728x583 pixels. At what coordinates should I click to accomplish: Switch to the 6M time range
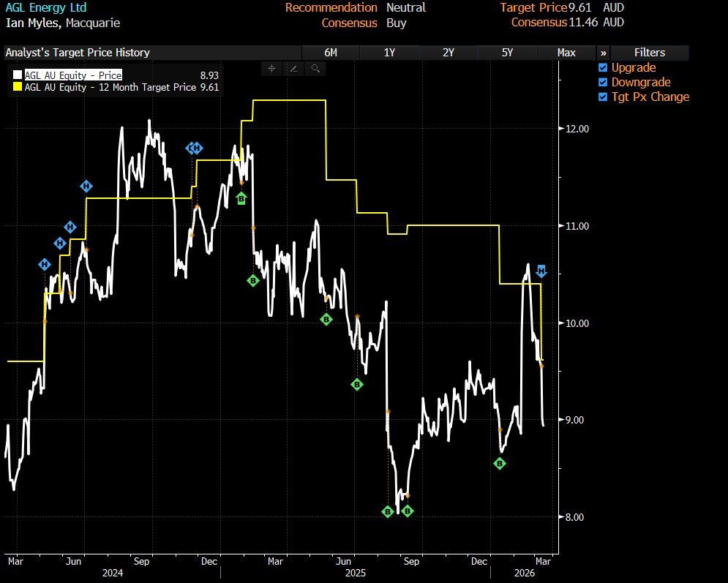(331, 53)
